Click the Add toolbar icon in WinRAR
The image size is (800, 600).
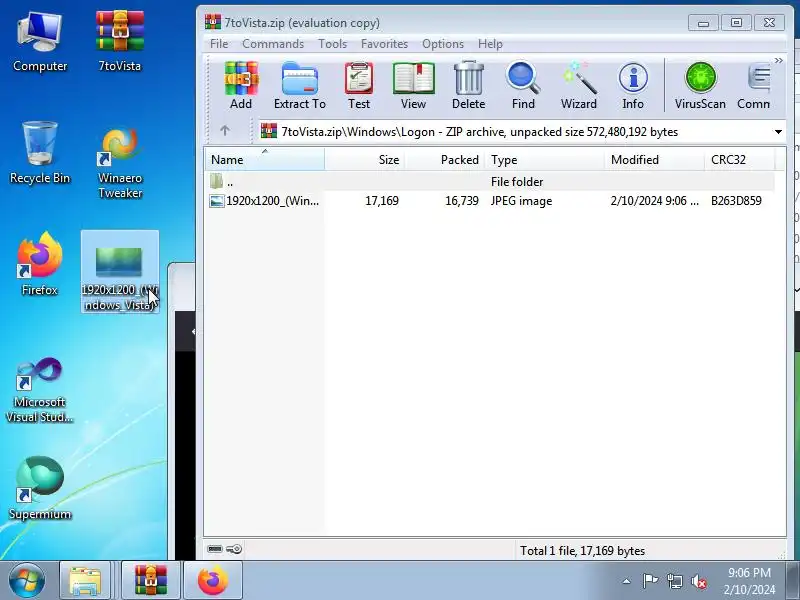pos(241,85)
